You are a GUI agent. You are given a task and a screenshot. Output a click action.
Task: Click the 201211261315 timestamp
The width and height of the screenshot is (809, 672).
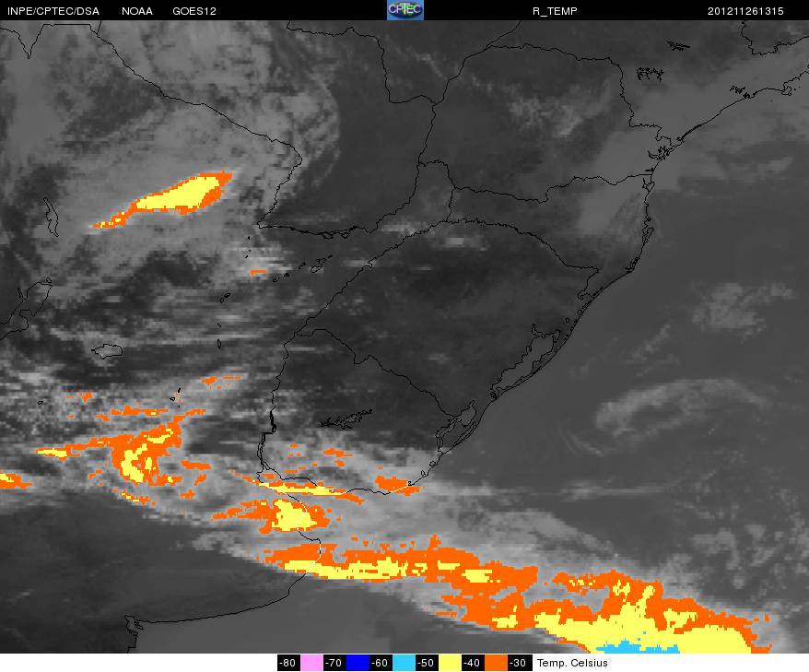745,11
